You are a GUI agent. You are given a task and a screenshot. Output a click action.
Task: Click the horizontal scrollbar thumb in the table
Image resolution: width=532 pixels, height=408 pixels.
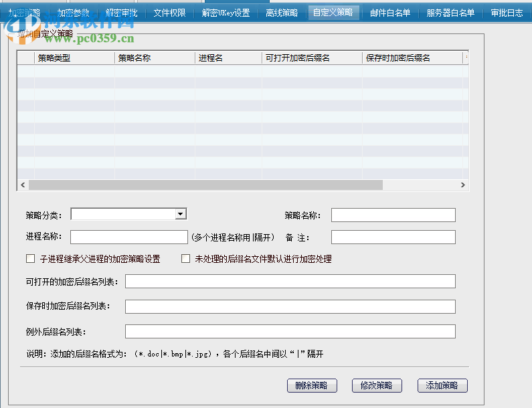tap(205, 185)
